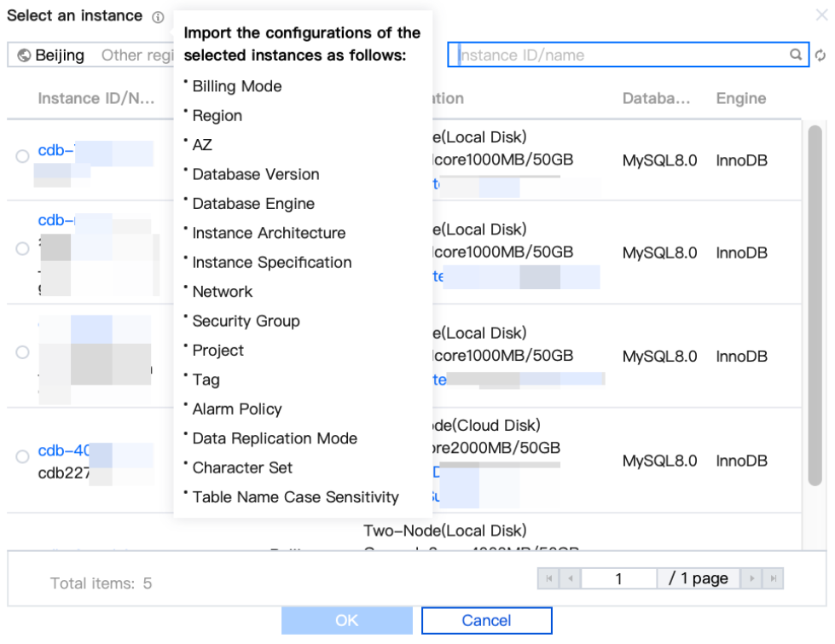Choose the third instance radio button
Screen dimensions: 835x644
click(x=22, y=351)
